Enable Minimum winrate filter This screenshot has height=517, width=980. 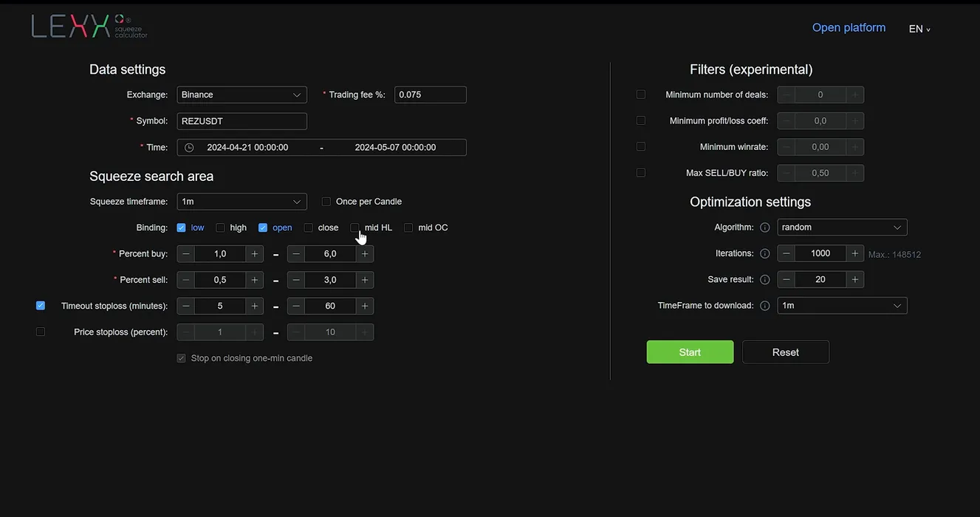[x=641, y=147]
